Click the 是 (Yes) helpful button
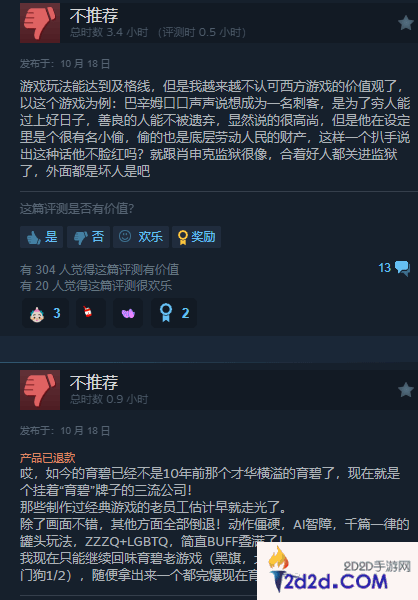 pos(41,237)
